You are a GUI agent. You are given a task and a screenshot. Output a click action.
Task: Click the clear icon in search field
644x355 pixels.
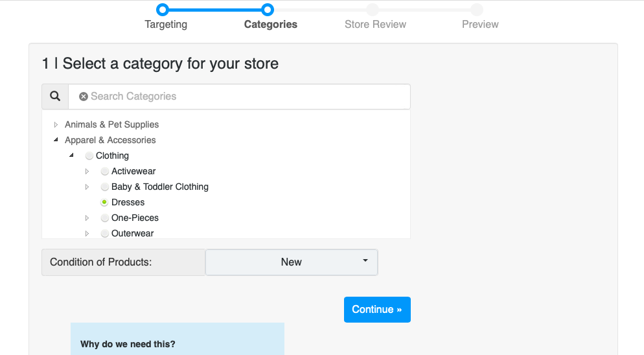[x=84, y=97]
